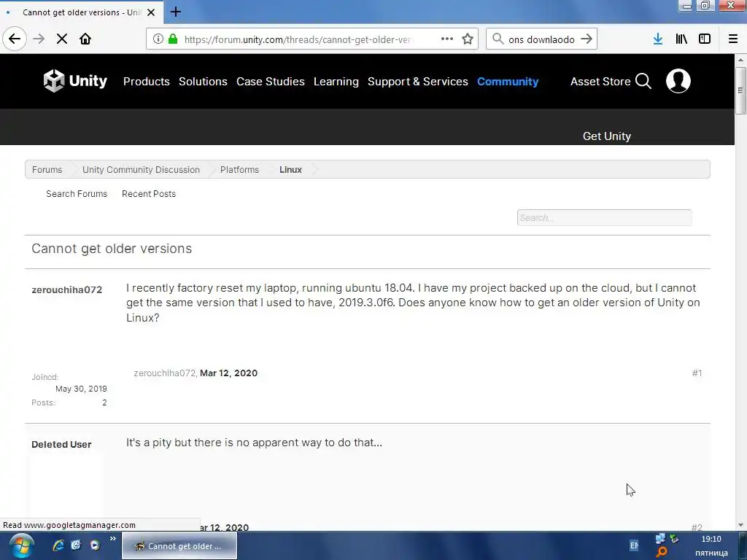This screenshot has width=747, height=560.
Task: Click the orange magnifier tray icon
Action: tap(662, 553)
